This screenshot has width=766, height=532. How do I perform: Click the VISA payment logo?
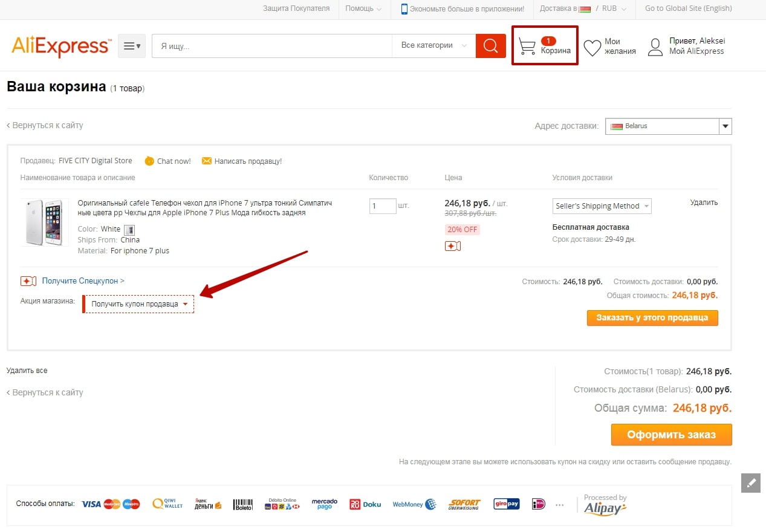click(x=91, y=504)
